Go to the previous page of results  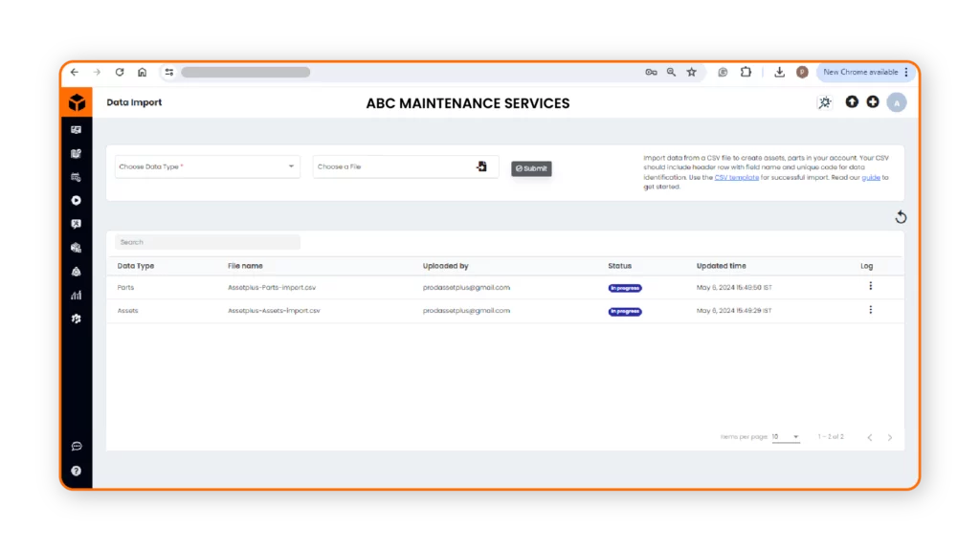(869, 437)
